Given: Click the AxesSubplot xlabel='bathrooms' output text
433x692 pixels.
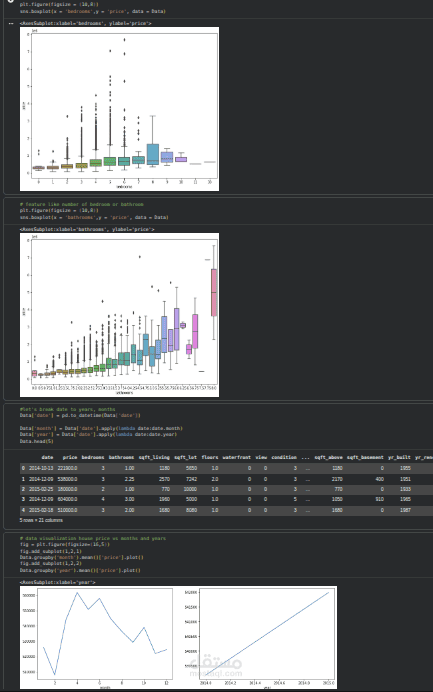Looking at the screenshot, I should click(x=87, y=229).
